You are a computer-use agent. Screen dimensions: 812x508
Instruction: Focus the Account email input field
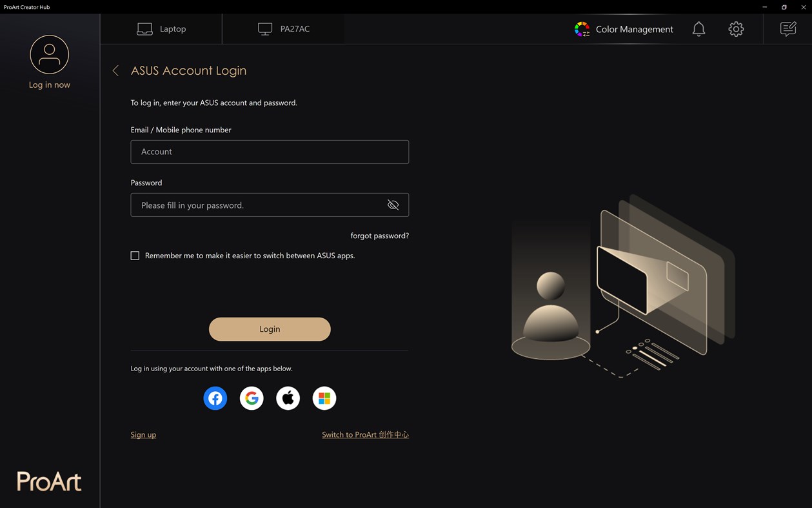click(x=270, y=152)
